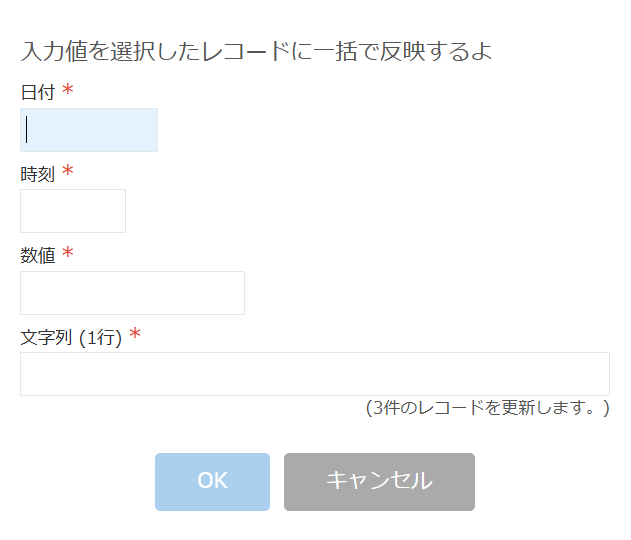Click the 時刻 field label
631x540 pixels.
38,174
